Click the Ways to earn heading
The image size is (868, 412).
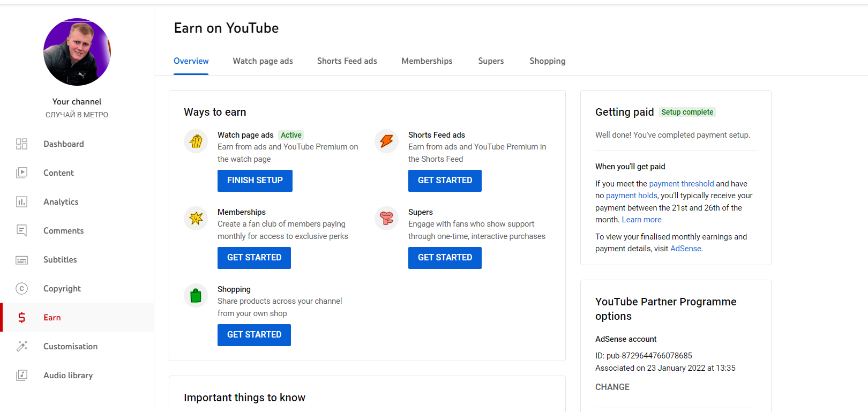pyautogui.click(x=215, y=112)
